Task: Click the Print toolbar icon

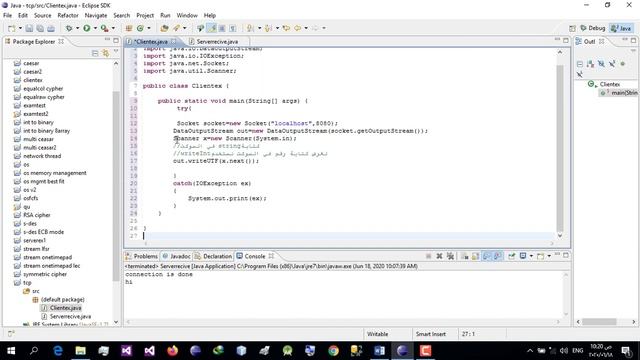Action: click(51, 28)
